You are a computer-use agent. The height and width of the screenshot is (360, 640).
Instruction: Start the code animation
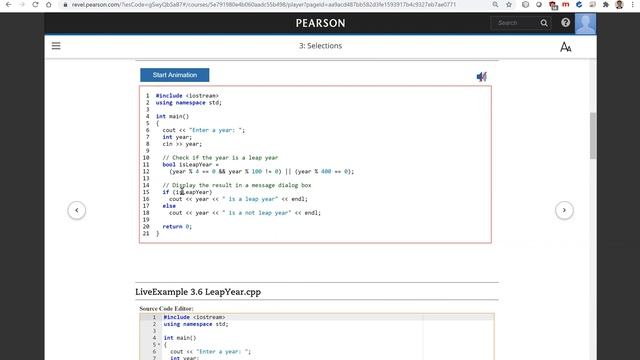[175, 75]
